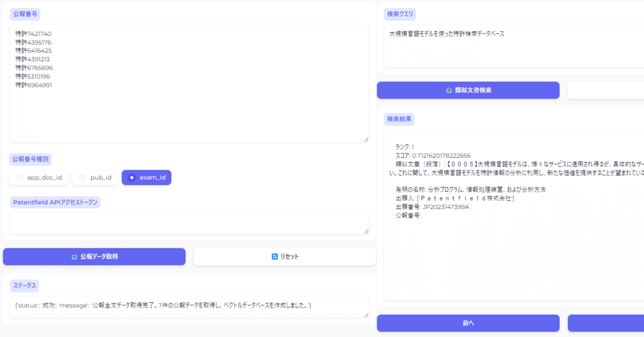
Task: Run the 類似文書検索 similarity search
Action: click(467, 90)
